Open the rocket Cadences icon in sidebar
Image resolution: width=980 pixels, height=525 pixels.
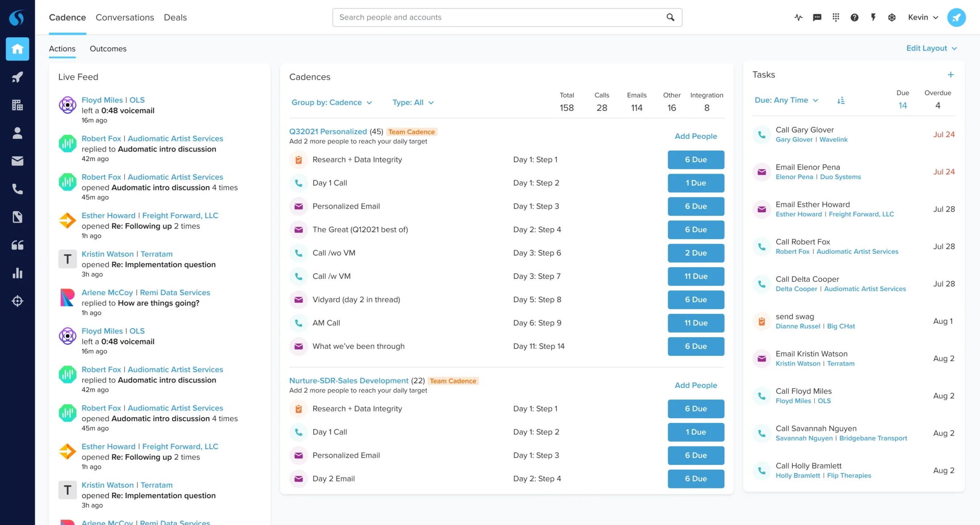point(17,77)
